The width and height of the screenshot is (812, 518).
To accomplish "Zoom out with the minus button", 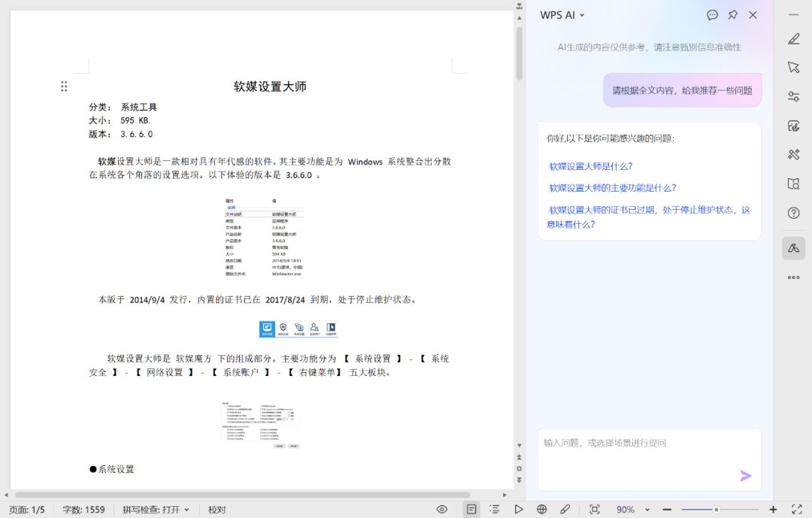I will (667, 510).
